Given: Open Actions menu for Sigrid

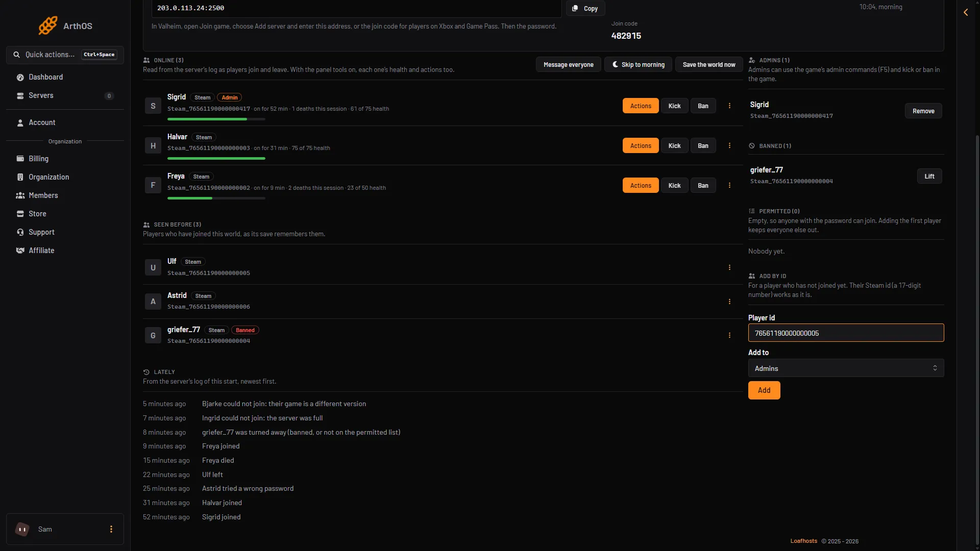Looking at the screenshot, I should [641, 106].
